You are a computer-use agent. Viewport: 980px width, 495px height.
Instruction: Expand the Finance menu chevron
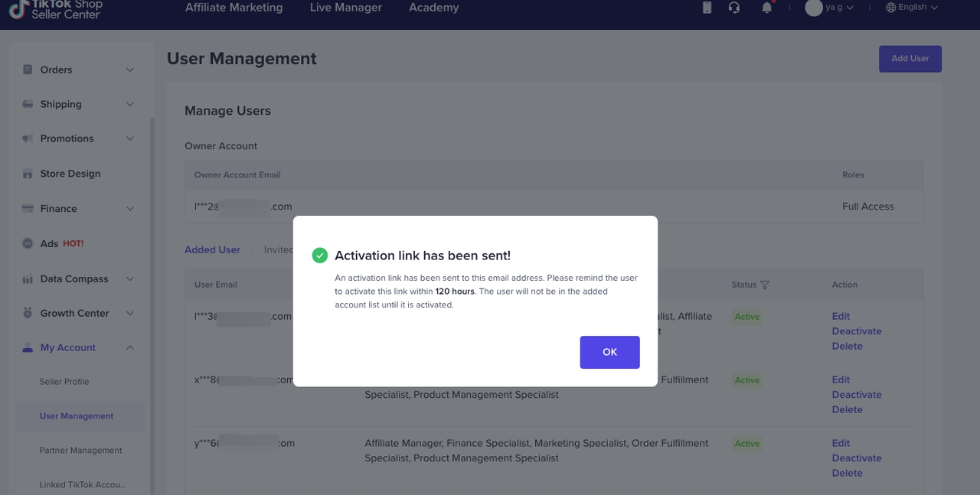pos(129,209)
